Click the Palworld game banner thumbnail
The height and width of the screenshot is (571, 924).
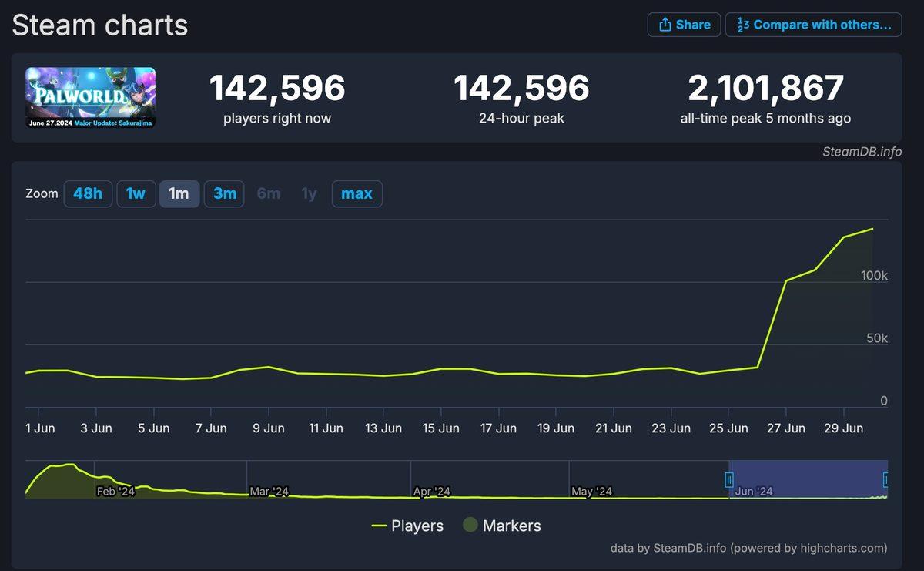[x=91, y=97]
